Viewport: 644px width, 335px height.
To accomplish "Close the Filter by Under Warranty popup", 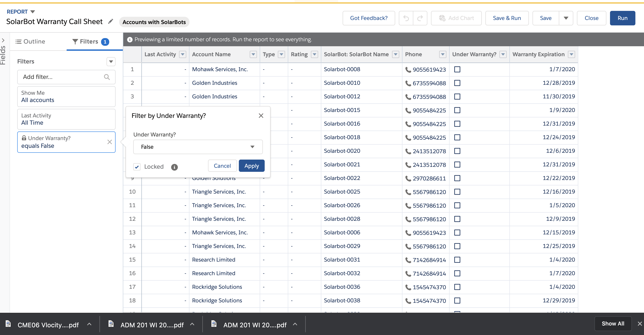I will 261,116.
